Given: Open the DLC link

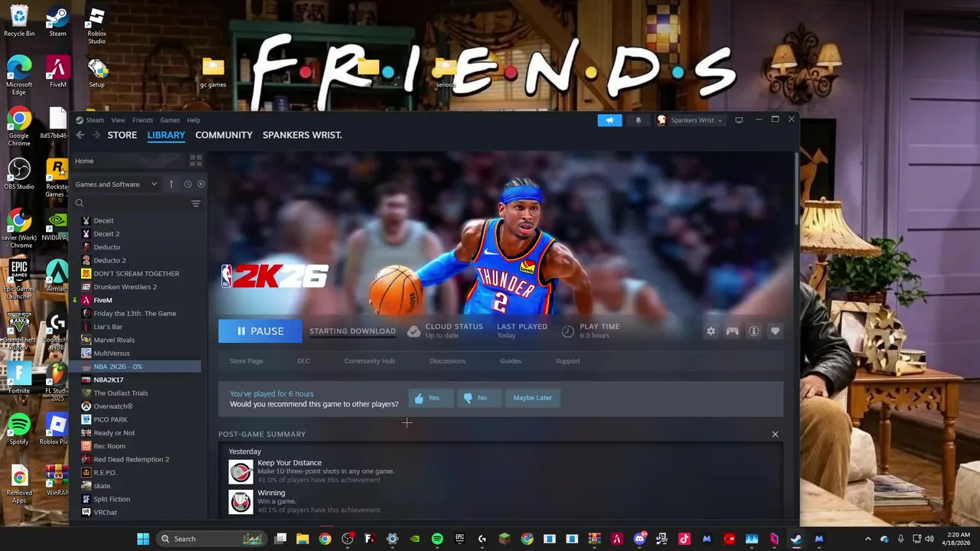Looking at the screenshot, I should [x=303, y=361].
